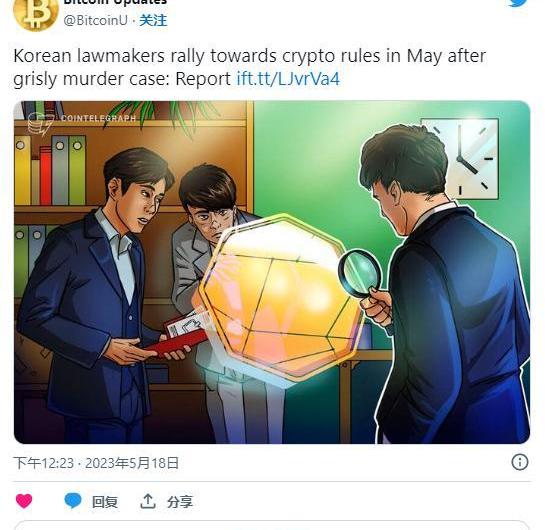The image size is (545, 530).
Task: Open the tweet timestamp 下午12:23 · 2023年5月18日
Action: coord(96,463)
